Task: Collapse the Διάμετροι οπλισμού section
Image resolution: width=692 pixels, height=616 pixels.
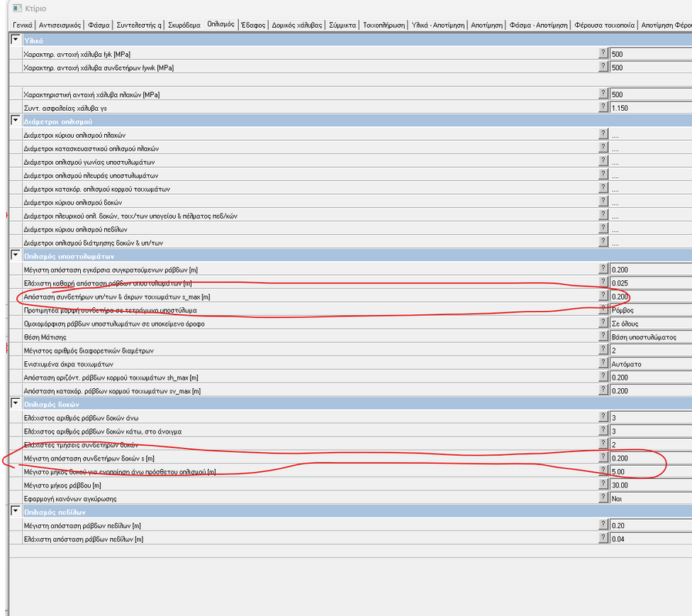Action: click(x=15, y=121)
